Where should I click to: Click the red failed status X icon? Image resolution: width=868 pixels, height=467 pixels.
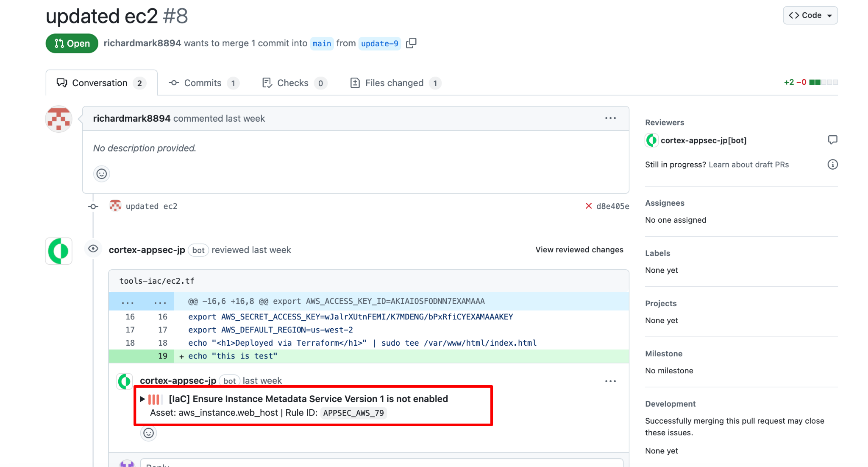point(588,206)
